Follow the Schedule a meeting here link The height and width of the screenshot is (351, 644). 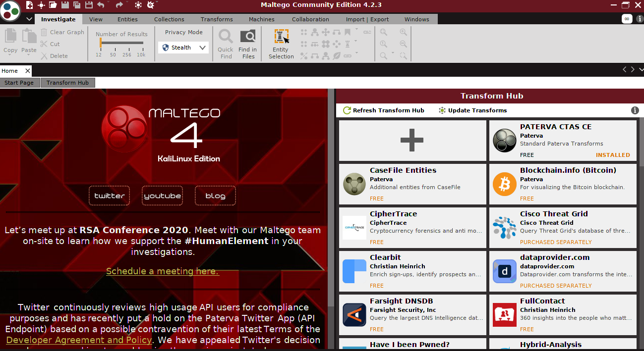[163, 271]
